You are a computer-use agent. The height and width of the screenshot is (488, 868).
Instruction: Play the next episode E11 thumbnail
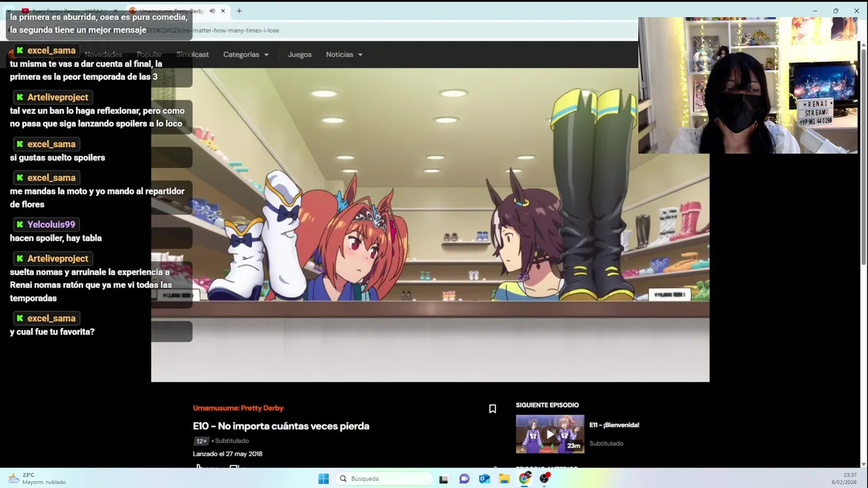coord(550,434)
